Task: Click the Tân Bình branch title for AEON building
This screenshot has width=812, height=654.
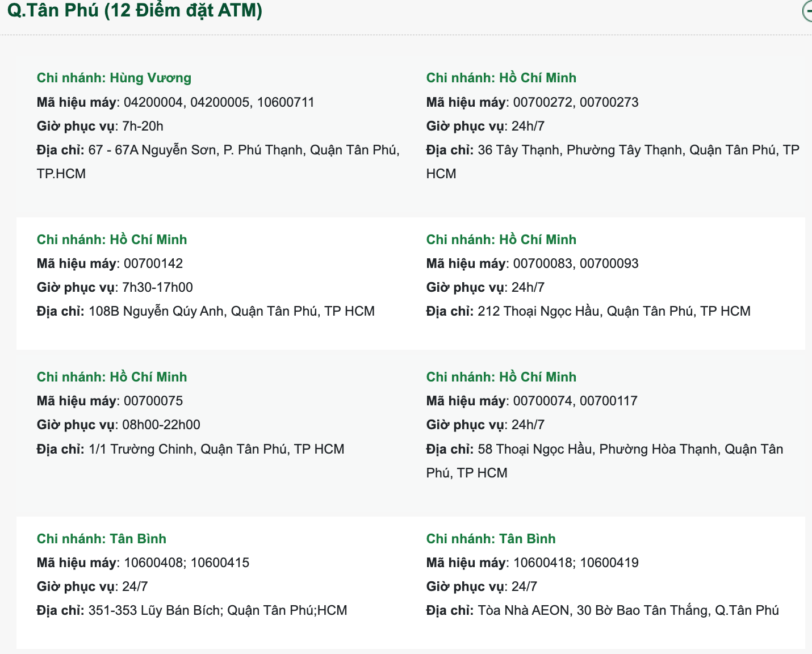Action: pos(491,539)
